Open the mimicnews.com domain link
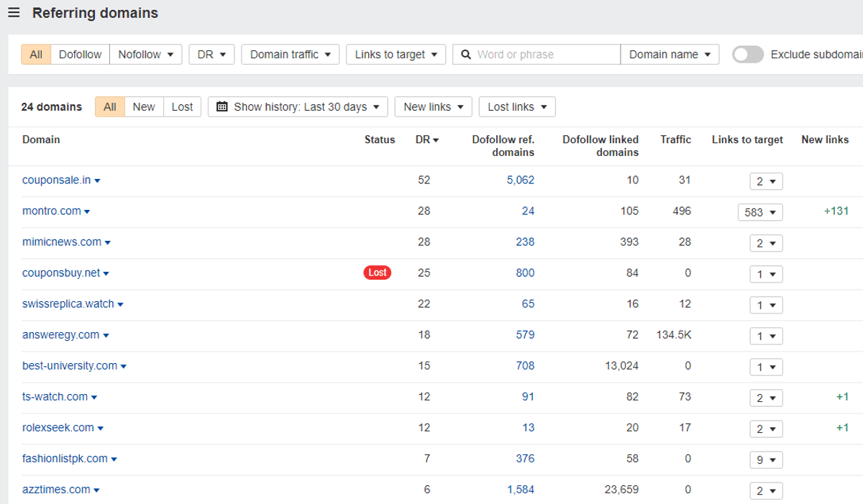 62,242
